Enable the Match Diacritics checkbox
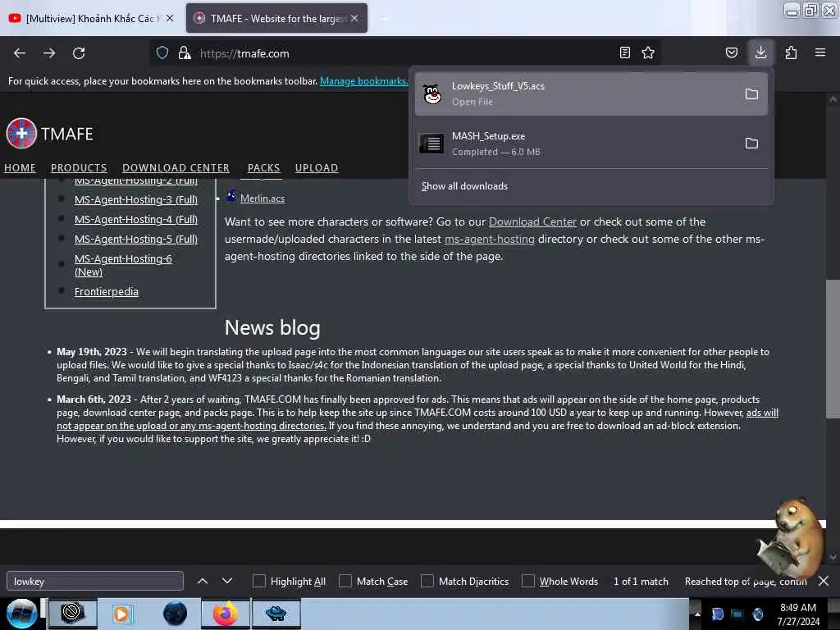840x630 pixels. (x=427, y=582)
